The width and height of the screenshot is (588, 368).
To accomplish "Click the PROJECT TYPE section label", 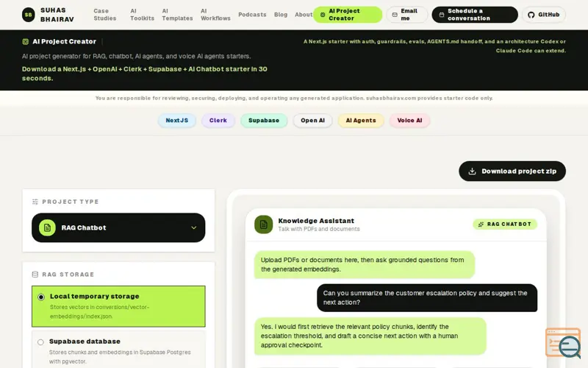I will (71, 202).
